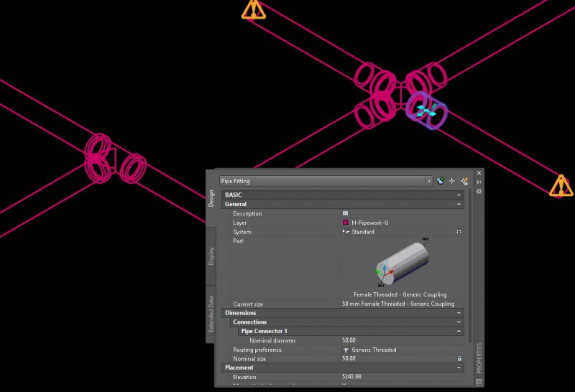This screenshot has height=392, width=575.
Task: Click the H-Pipework-G layer color swatch
Action: click(x=345, y=223)
